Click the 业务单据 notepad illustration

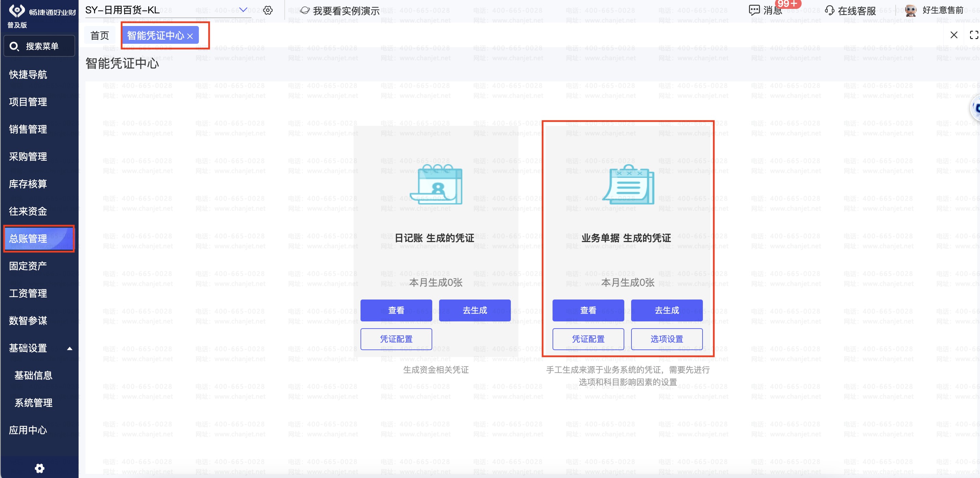[628, 185]
